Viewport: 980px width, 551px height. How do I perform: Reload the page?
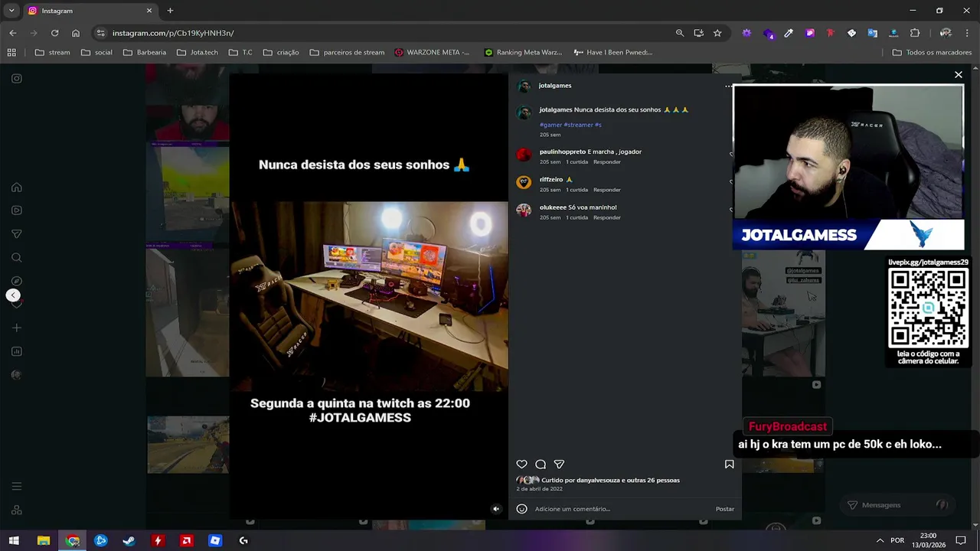[54, 33]
